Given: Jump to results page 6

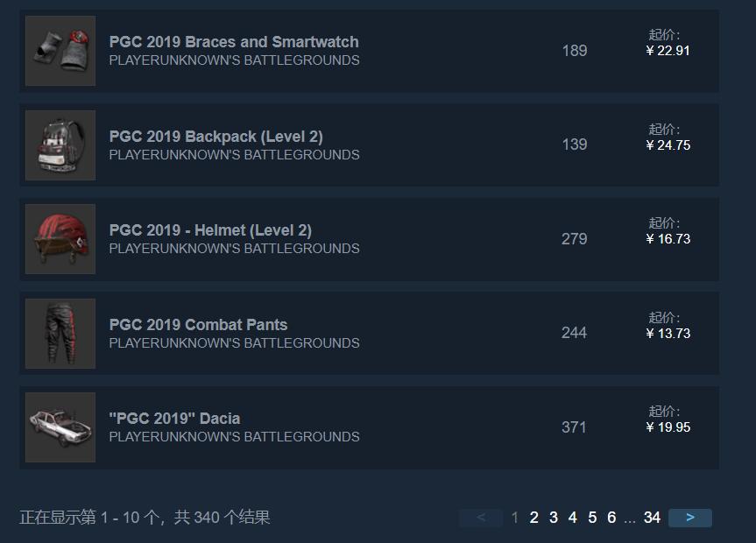Looking at the screenshot, I should pos(611,518).
